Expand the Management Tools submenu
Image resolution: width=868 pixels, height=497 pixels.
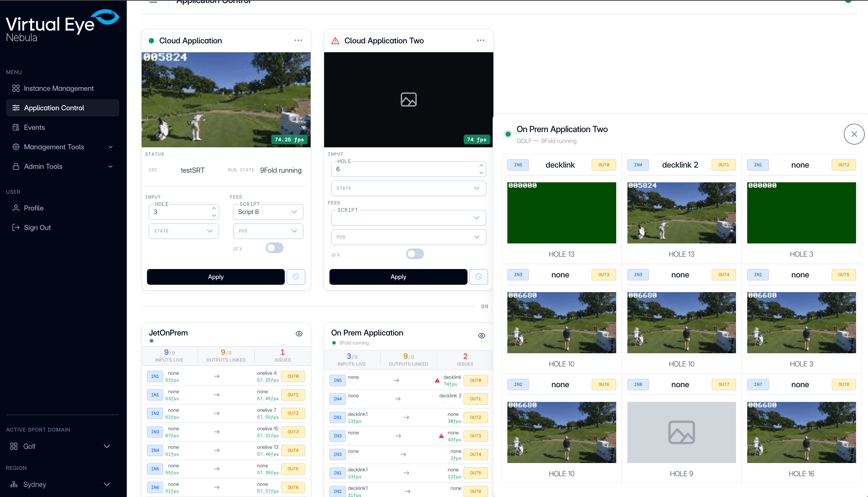pos(62,147)
